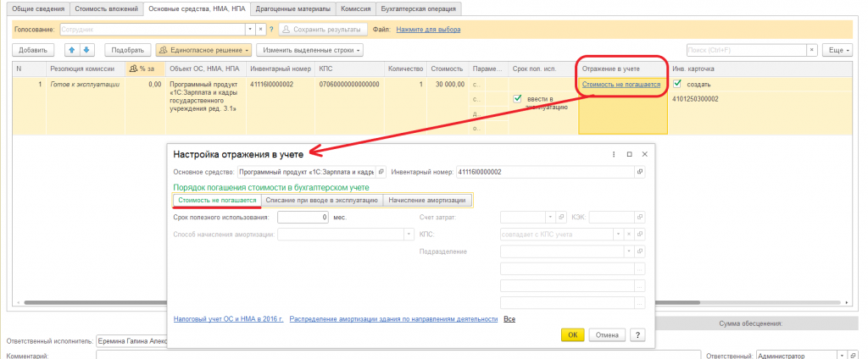
Task: Click % за column header icon
Action: coord(133,69)
